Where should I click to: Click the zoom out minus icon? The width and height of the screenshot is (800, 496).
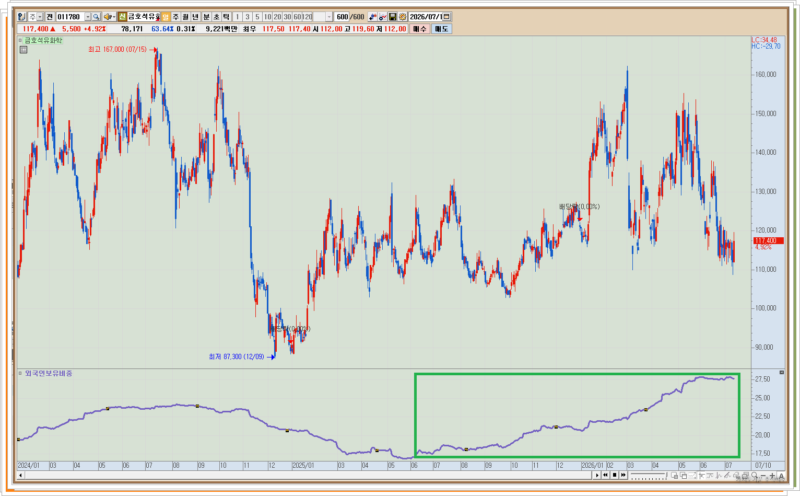pyautogui.click(x=763, y=475)
